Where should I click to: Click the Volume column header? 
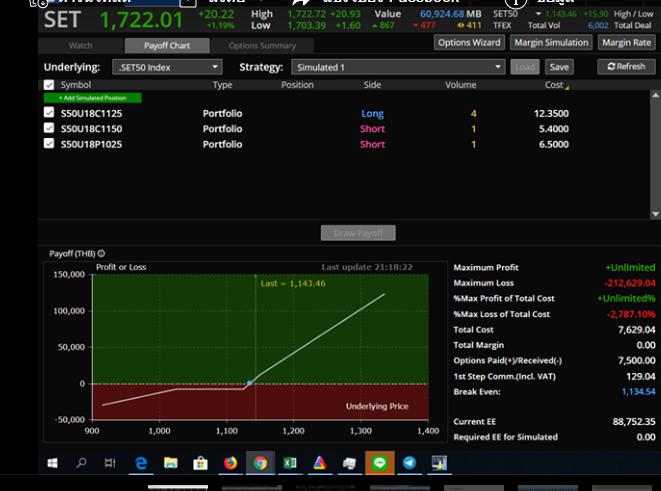click(461, 85)
